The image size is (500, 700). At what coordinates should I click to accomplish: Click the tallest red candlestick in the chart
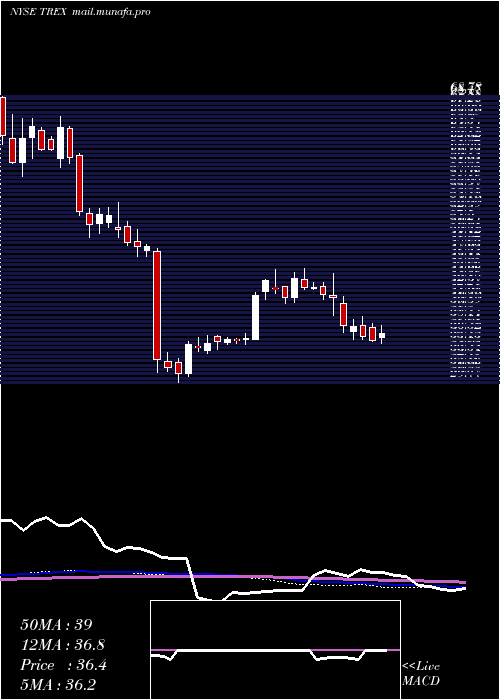[157, 309]
